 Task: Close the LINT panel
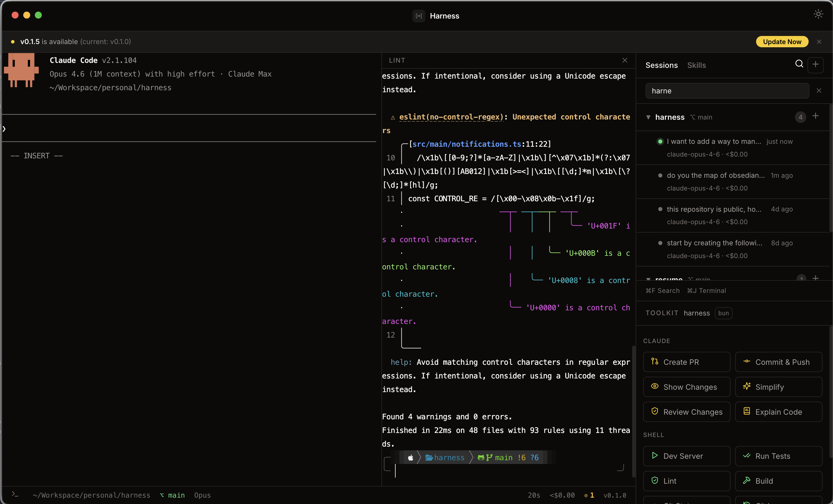(x=624, y=60)
